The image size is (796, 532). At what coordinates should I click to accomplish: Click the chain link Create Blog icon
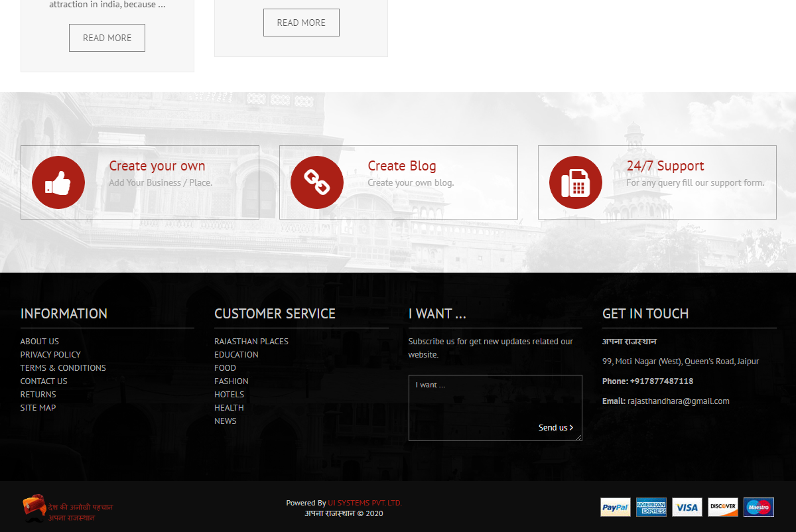[x=317, y=182]
